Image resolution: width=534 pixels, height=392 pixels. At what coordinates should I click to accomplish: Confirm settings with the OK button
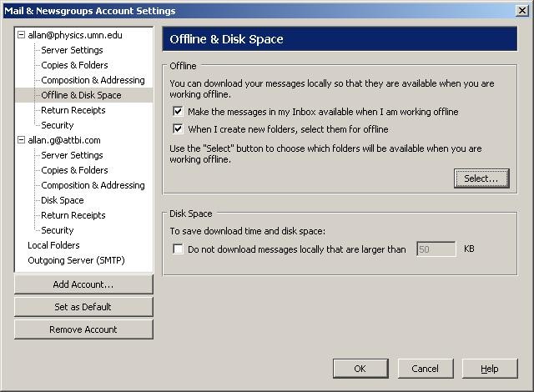(360, 369)
